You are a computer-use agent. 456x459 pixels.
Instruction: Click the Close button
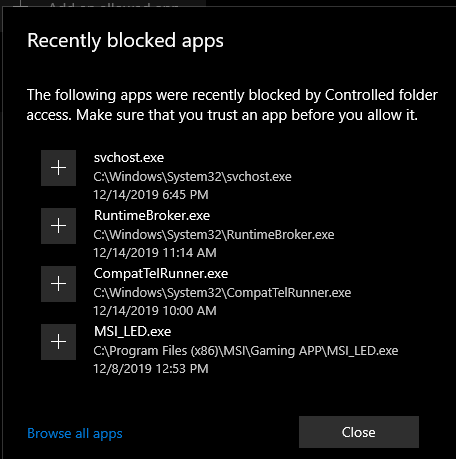point(359,432)
